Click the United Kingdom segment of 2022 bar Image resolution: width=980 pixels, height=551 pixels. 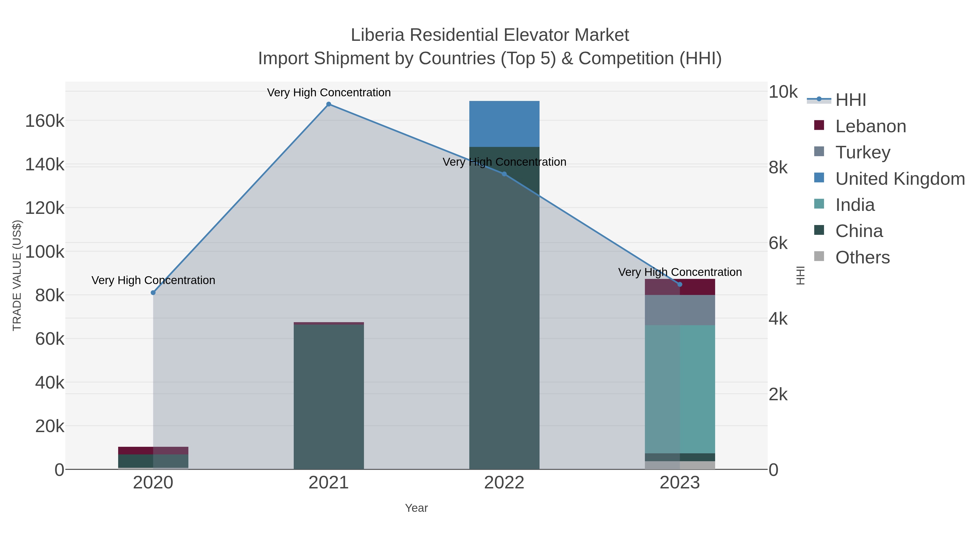[x=504, y=124]
